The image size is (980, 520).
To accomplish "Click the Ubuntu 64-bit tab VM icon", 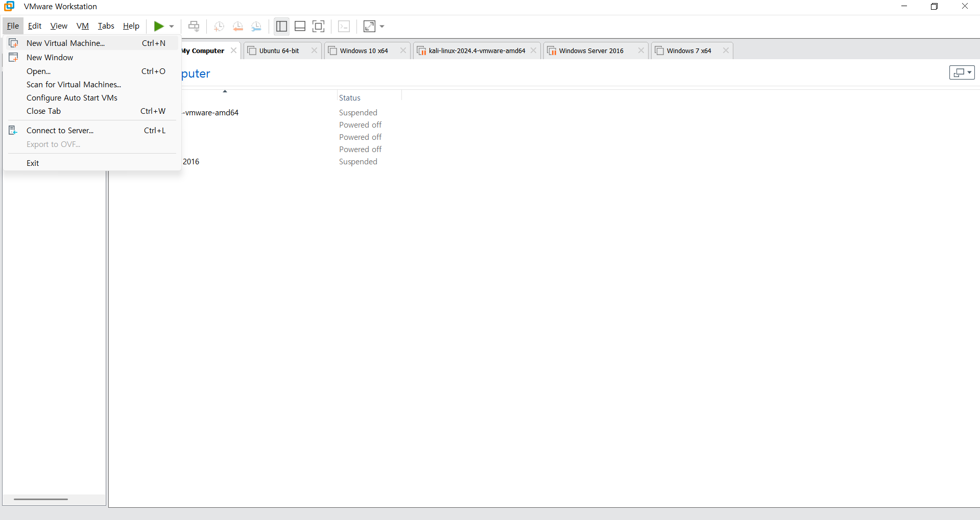I will click(x=252, y=51).
